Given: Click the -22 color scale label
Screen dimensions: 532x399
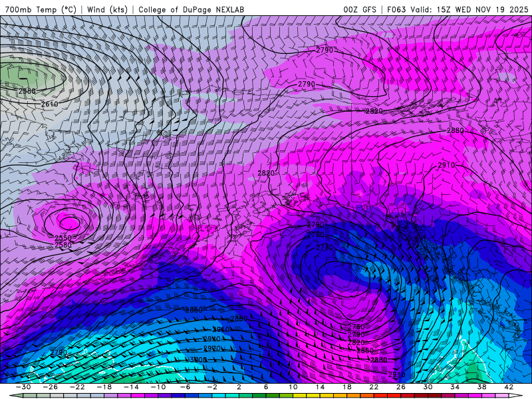Looking at the screenshot, I should tap(77, 387).
